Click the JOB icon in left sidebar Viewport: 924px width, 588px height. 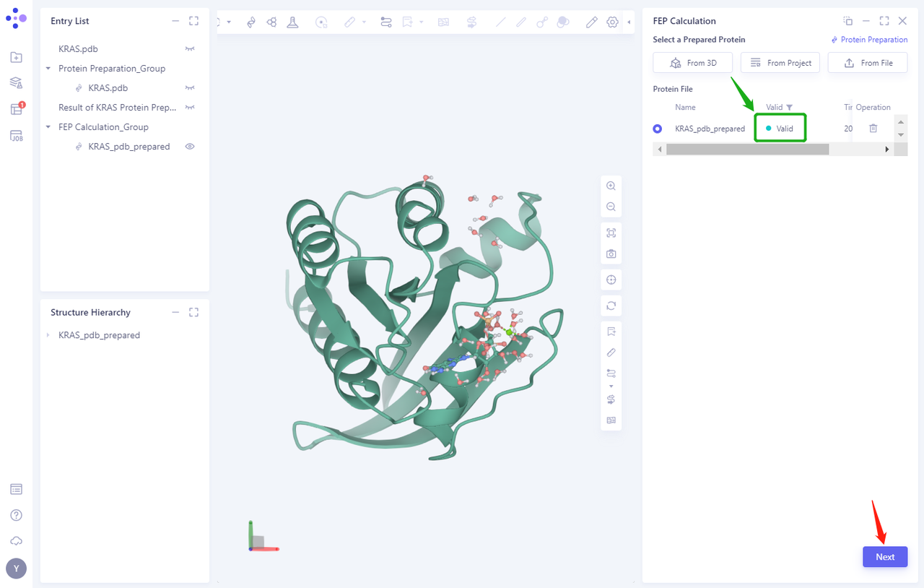16,136
